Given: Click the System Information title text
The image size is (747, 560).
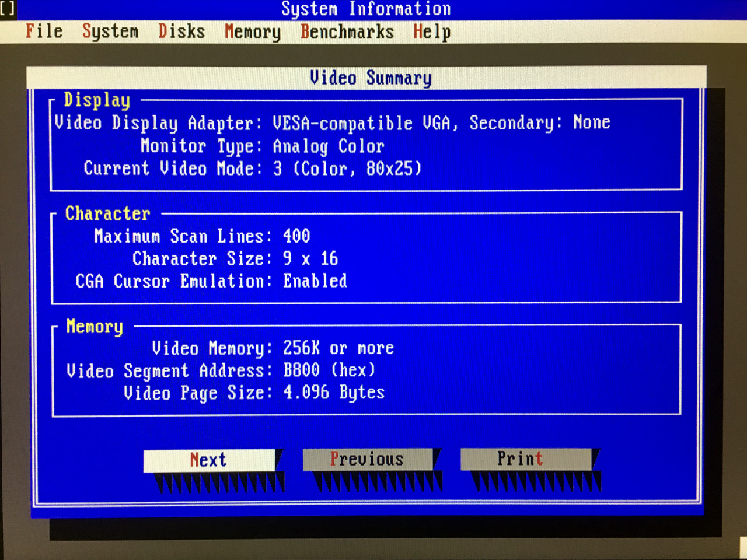Looking at the screenshot, I should pyautogui.click(x=366, y=9).
